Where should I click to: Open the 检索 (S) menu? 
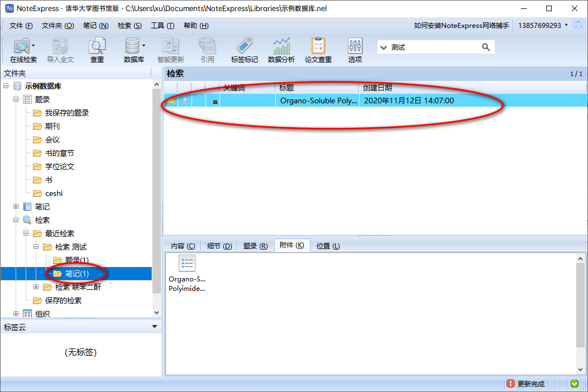click(130, 26)
